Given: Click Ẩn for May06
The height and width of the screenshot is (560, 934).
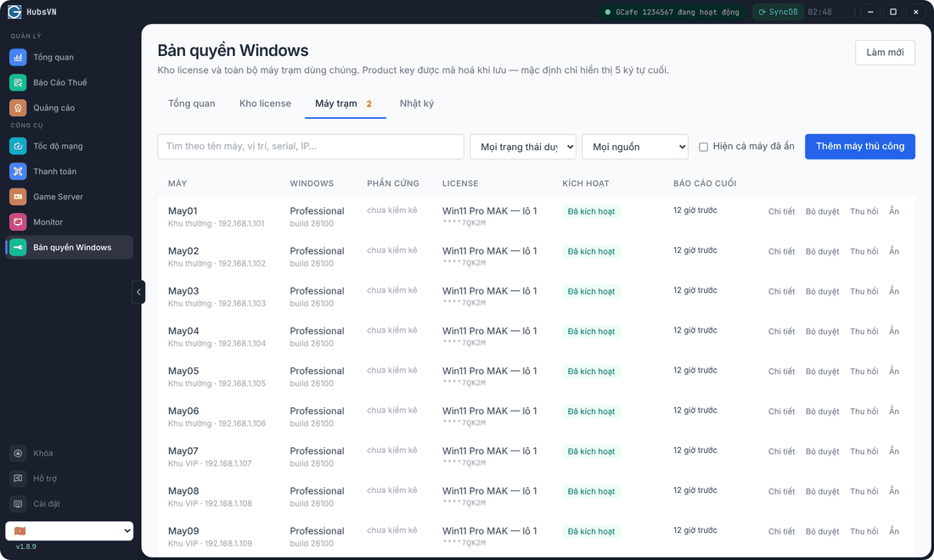Looking at the screenshot, I should [894, 412].
